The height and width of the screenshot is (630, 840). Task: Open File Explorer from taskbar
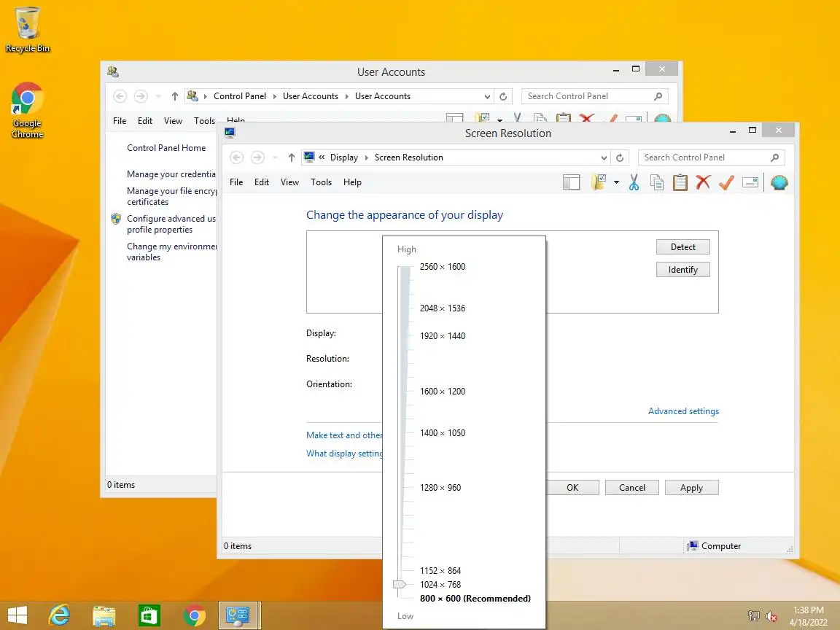[x=104, y=615]
